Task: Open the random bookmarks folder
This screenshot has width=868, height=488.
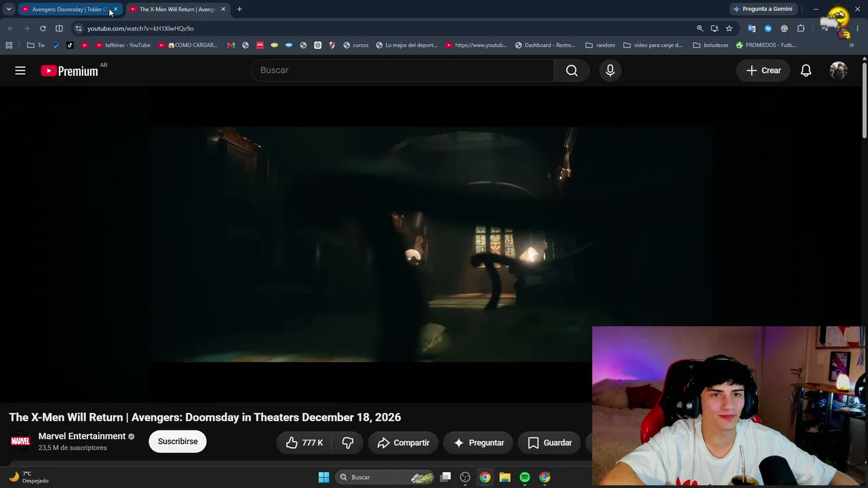Action: tap(600, 45)
